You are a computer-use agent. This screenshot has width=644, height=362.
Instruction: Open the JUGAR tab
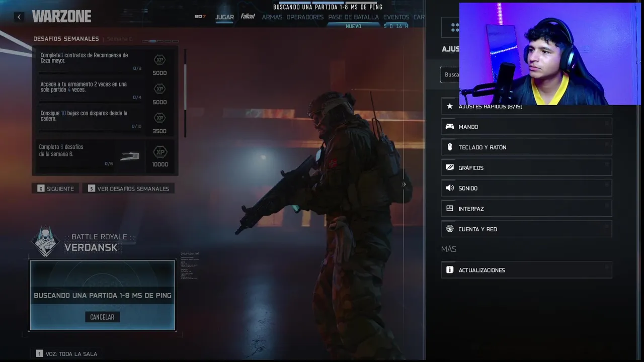pyautogui.click(x=224, y=17)
